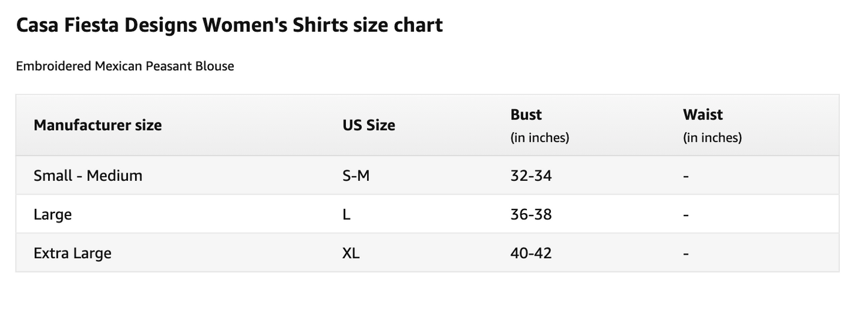Click the 36-38 bust measurement
The image size is (868, 317).
pyautogui.click(x=531, y=214)
